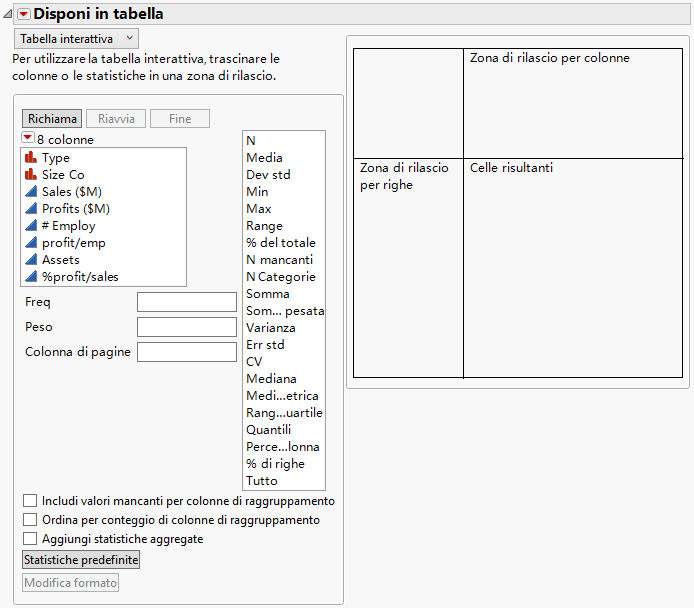Select the Sales ($M) column name
The image size is (694, 608).
click(72, 192)
